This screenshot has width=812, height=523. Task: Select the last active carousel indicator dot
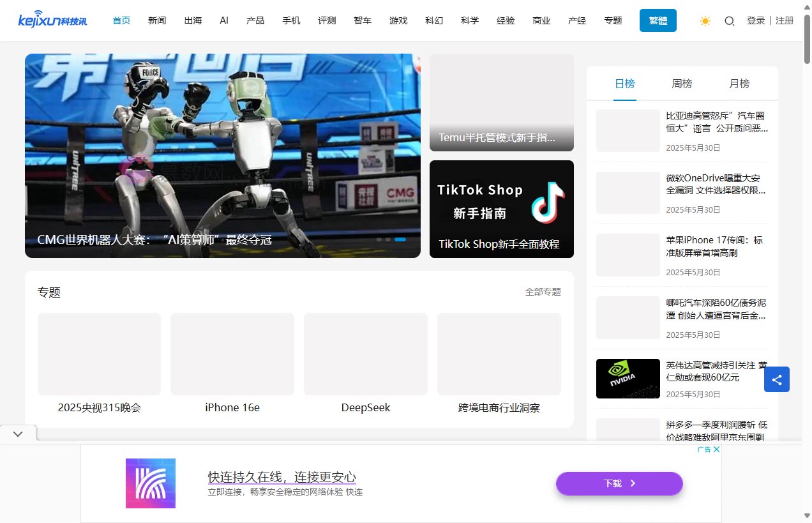click(x=400, y=239)
